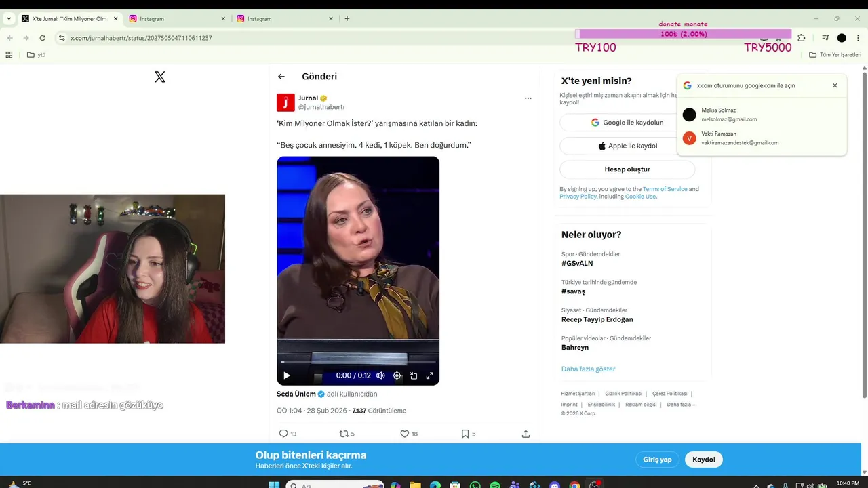Open the Cookie Use link
The height and width of the screenshot is (488, 868).
point(640,197)
